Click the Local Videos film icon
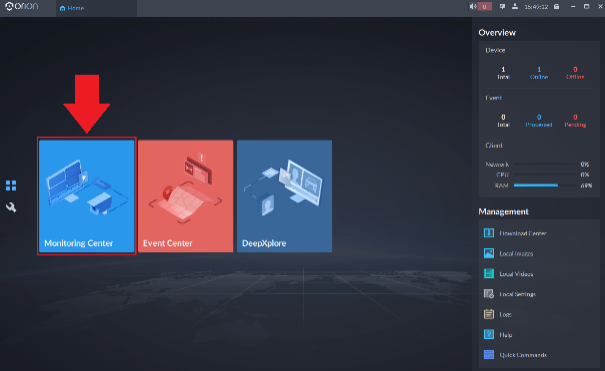The width and height of the screenshot is (605, 371). click(x=489, y=273)
